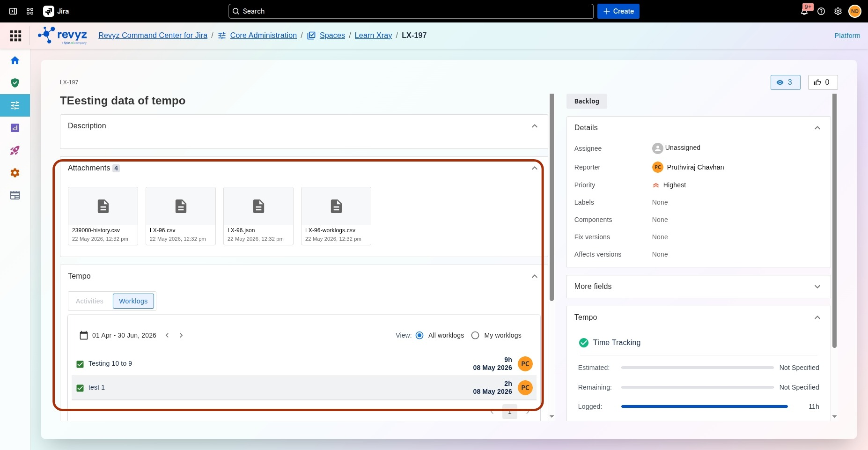868x450 pixels.
Task: Open the calendar date range picker icon
Action: point(84,335)
